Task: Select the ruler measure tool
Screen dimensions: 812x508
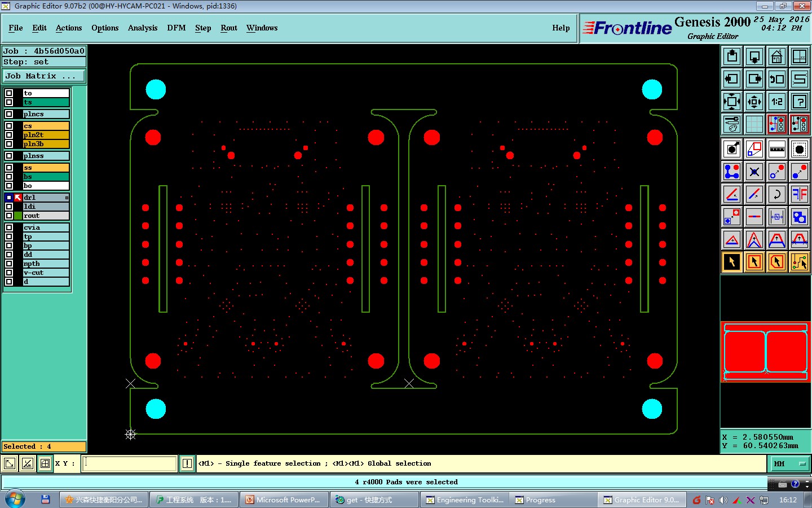Action: coord(777,149)
